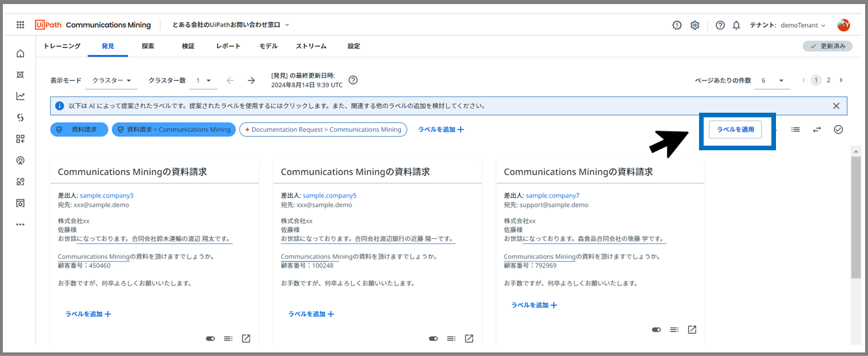Switch to the モデル tab
The height and width of the screenshot is (356, 868).
(x=268, y=46)
